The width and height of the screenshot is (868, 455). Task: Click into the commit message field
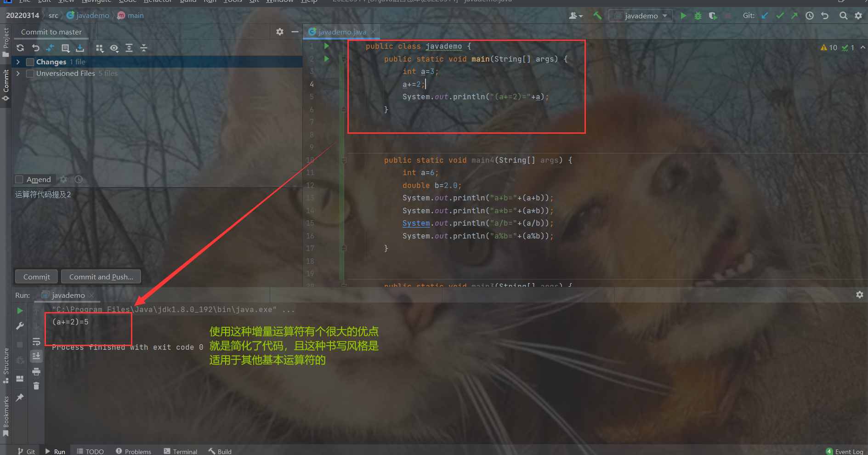click(156, 227)
